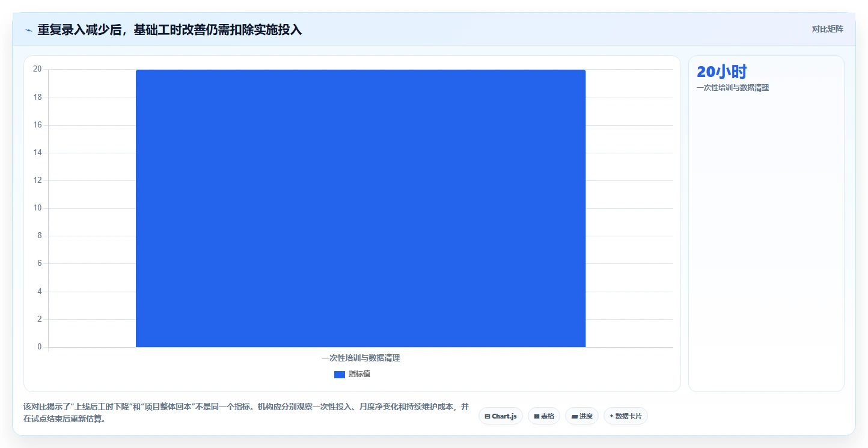Click the y-axis value 18

coord(37,97)
